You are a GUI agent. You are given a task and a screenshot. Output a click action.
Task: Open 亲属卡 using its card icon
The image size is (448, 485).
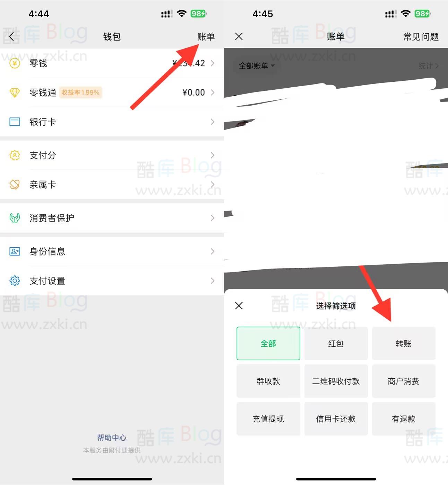(15, 185)
